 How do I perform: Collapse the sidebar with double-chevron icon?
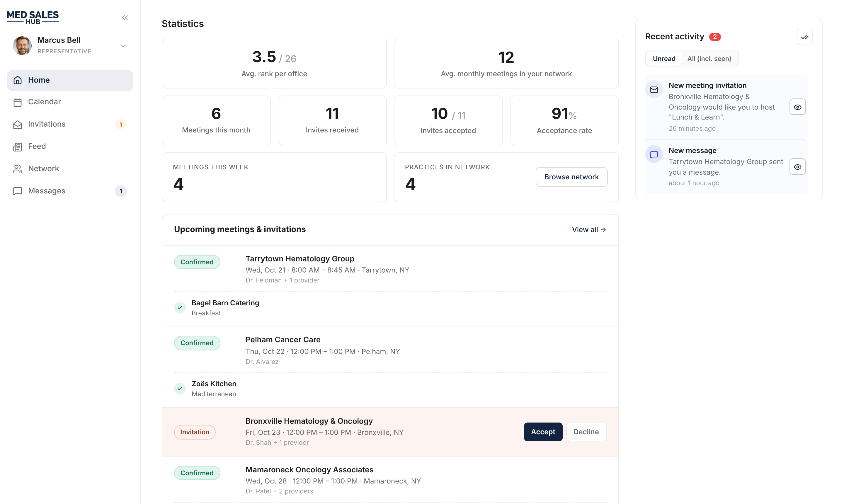pyautogui.click(x=125, y=18)
